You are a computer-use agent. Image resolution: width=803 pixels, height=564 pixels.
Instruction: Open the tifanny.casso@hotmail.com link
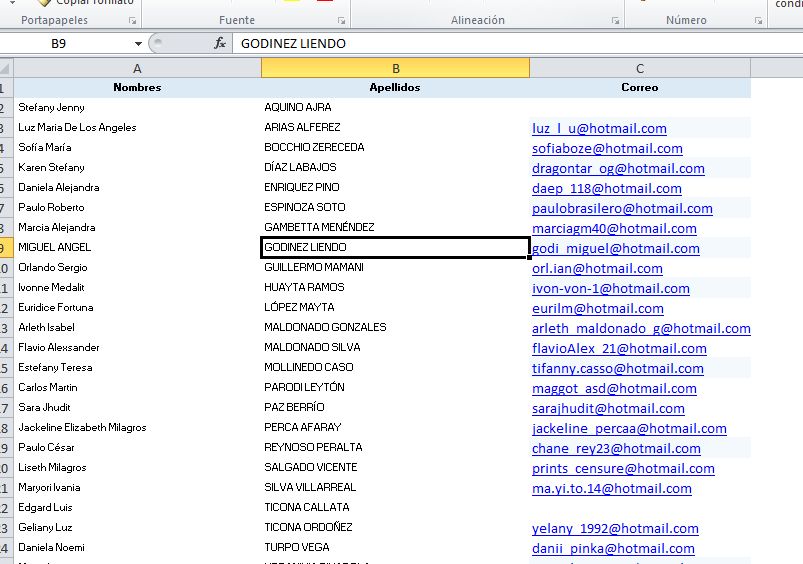click(x=618, y=368)
